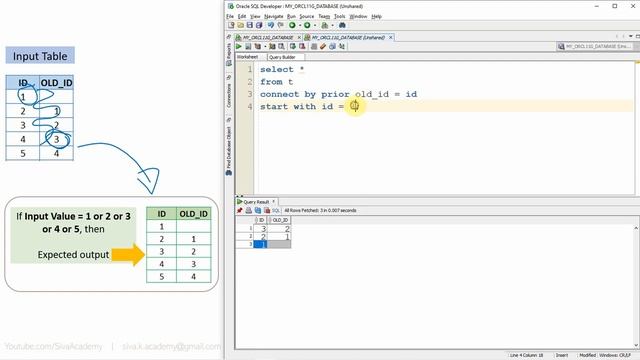Viewport: 640px width, 360px height.
Task: Toggle the Insert mode indicator in status bar
Action: click(x=562, y=355)
